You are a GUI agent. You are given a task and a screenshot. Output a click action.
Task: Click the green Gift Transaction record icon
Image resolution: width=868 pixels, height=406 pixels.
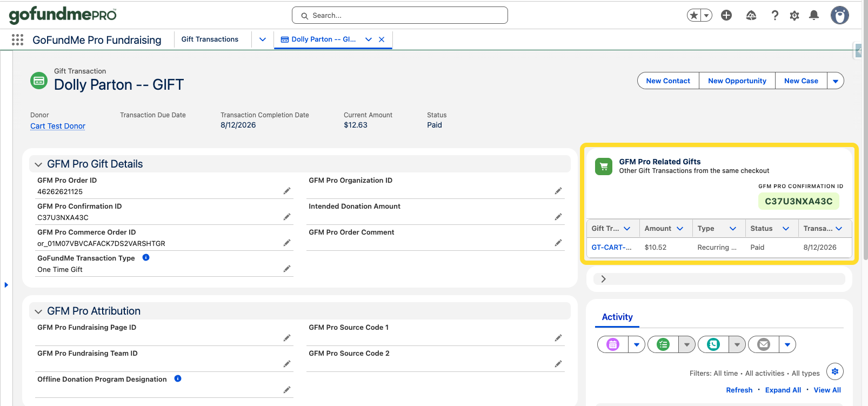[39, 81]
